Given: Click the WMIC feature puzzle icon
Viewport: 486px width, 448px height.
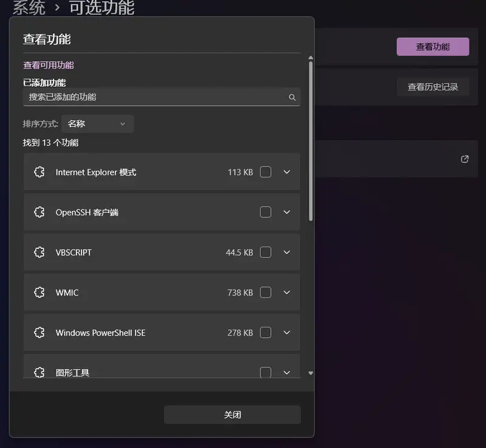Looking at the screenshot, I should pos(39,292).
